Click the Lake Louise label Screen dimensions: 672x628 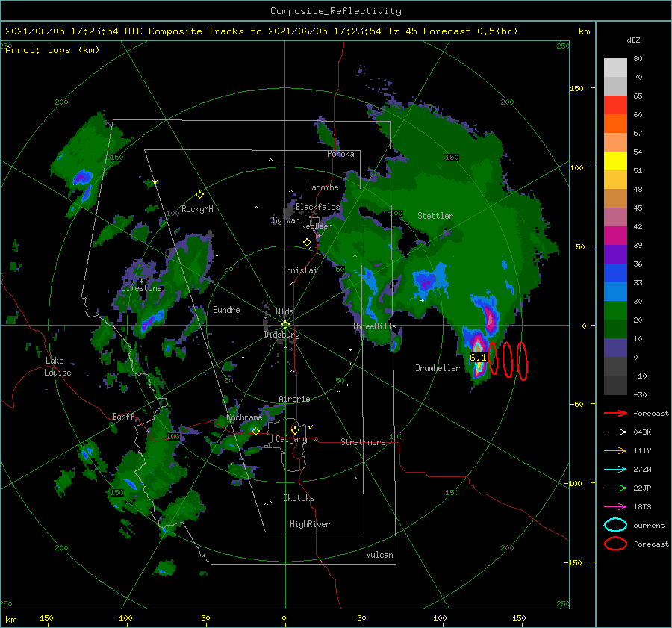57,367
